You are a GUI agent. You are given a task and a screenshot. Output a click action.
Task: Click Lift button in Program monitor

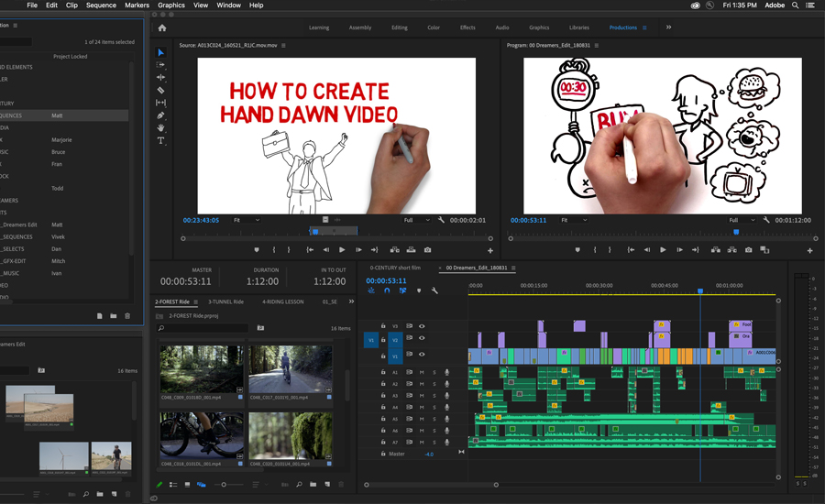pos(716,250)
